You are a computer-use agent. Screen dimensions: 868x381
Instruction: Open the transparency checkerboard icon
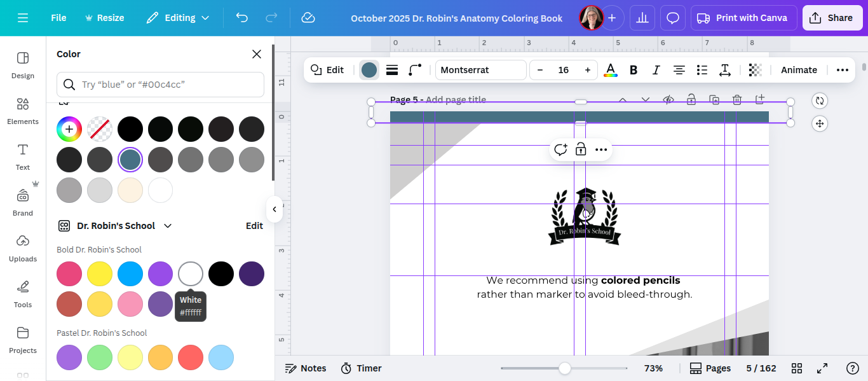[x=755, y=70]
